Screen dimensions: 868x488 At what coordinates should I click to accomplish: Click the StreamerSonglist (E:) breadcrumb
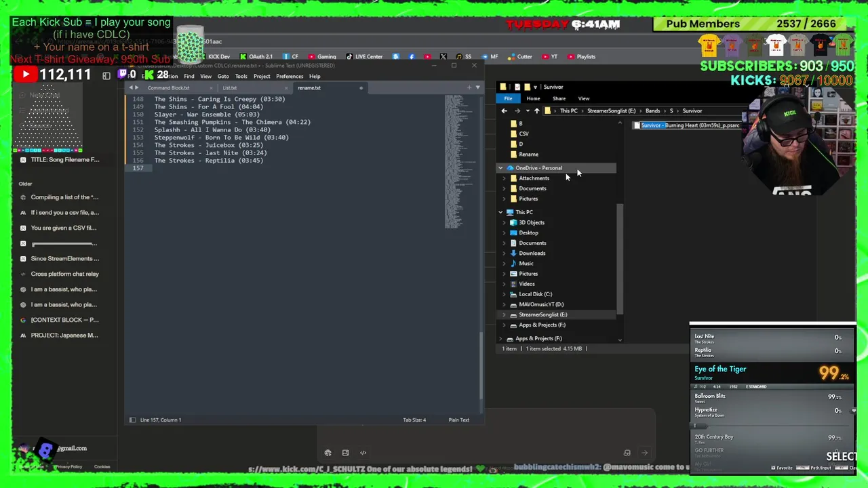(x=611, y=111)
